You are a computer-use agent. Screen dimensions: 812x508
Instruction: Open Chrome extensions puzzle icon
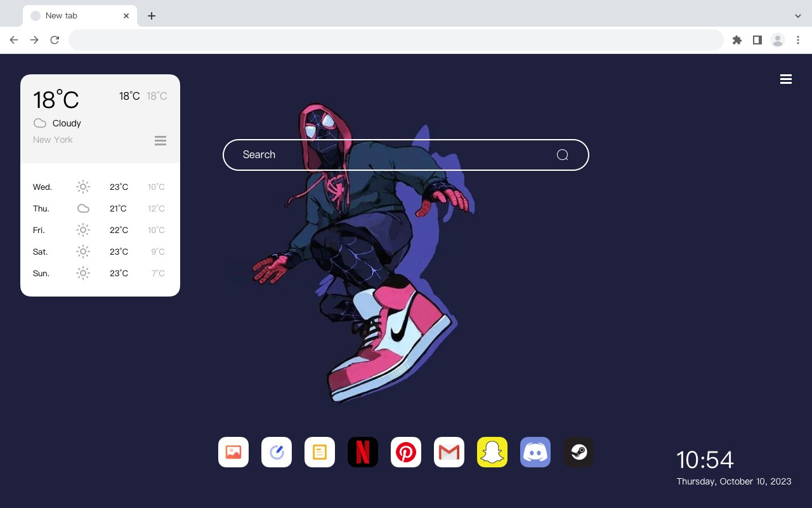point(737,40)
